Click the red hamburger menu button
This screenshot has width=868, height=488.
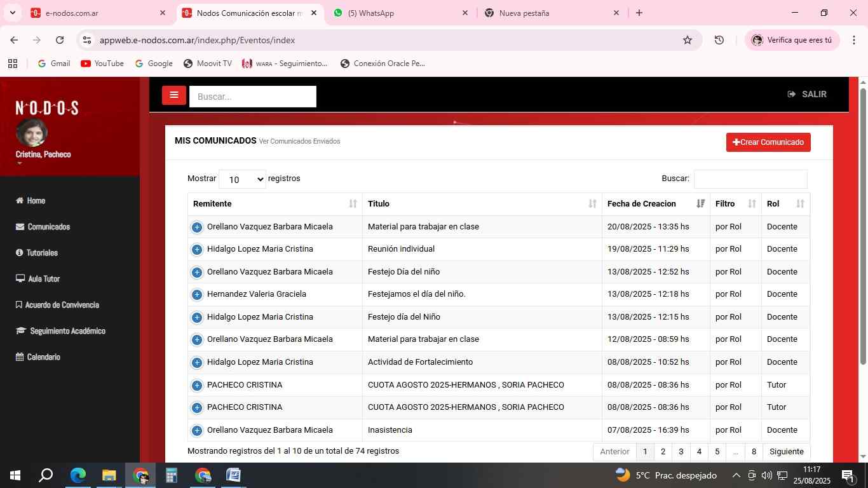(173, 95)
